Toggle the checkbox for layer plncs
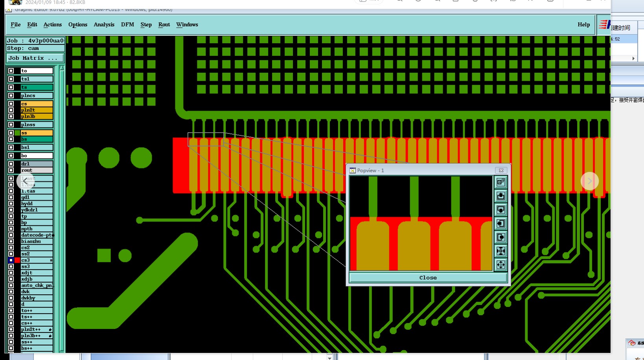Screen dimensions: 644x360 coord(11,96)
